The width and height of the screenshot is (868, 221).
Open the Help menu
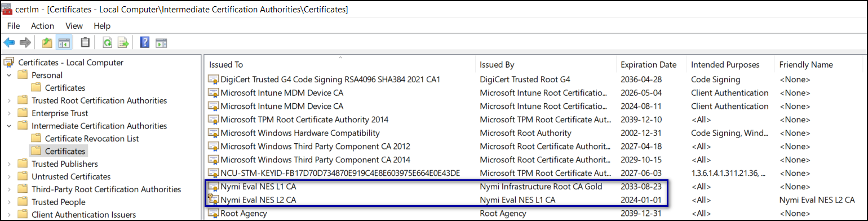coord(102,26)
